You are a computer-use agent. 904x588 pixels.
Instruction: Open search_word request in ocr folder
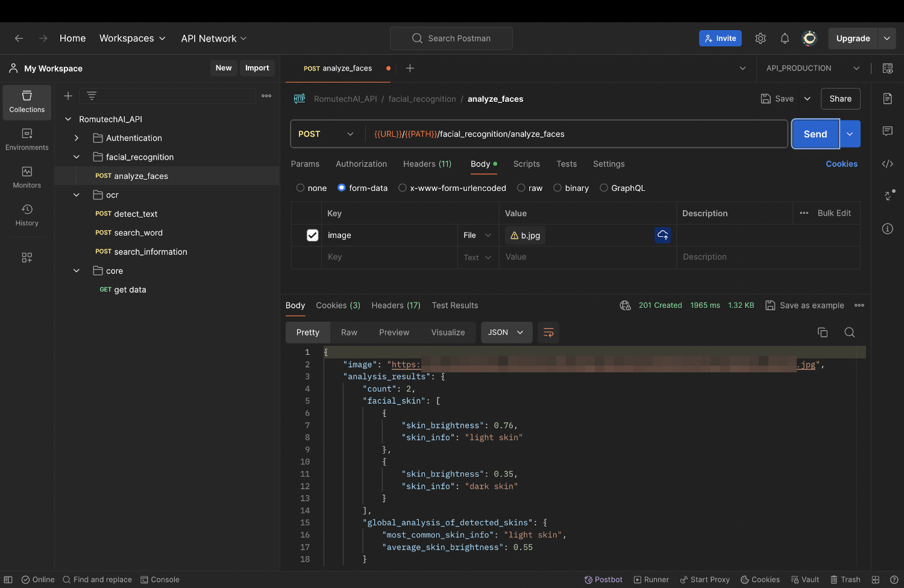point(138,233)
